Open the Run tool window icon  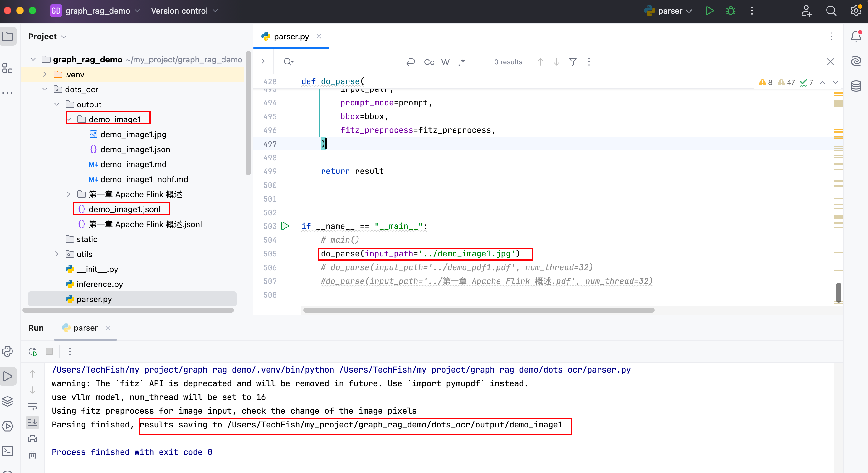pos(7,376)
